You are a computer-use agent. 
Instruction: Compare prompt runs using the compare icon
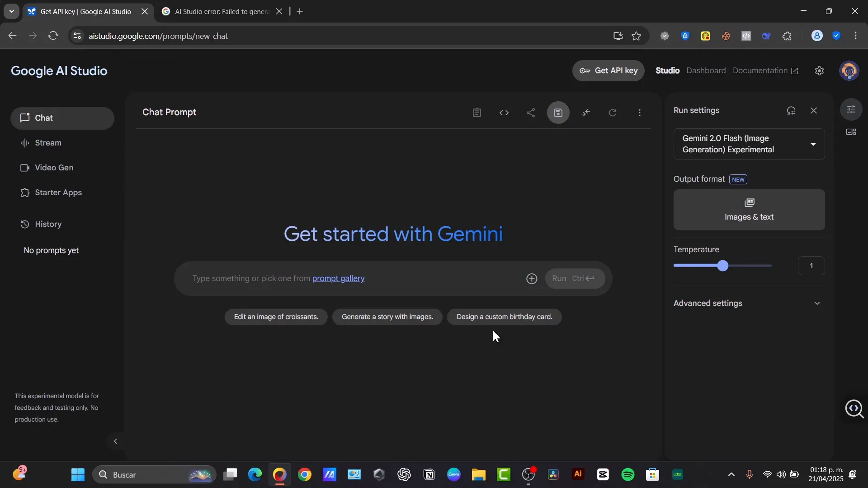(x=585, y=113)
